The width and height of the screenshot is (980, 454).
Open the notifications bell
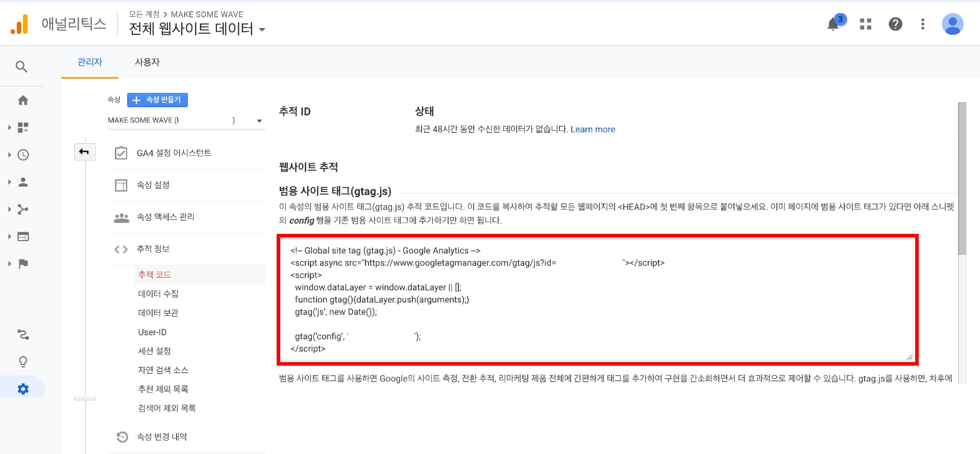coord(834,24)
